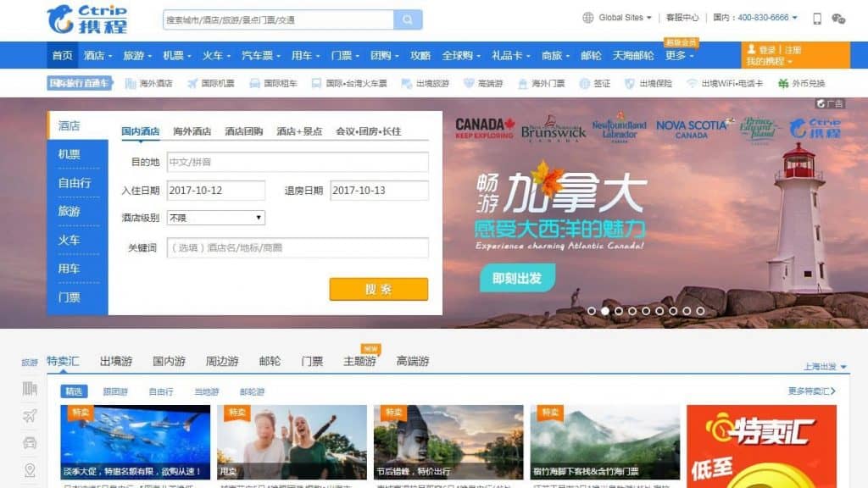Open the 酒店级别 dropdown showing 不限
This screenshot has height=488, width=868.
[x=216, y=218]
